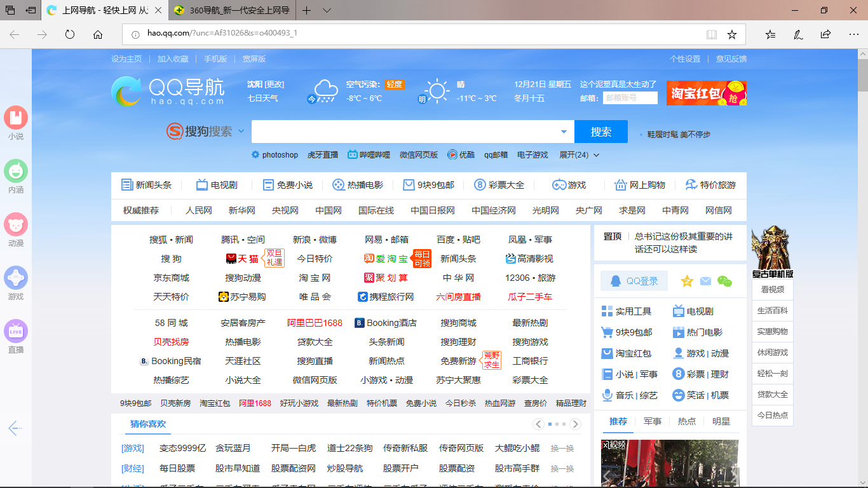The width and height of the screenshot is (868, 488).
Task: Add page to favorites star
Action: pos(732,34)
